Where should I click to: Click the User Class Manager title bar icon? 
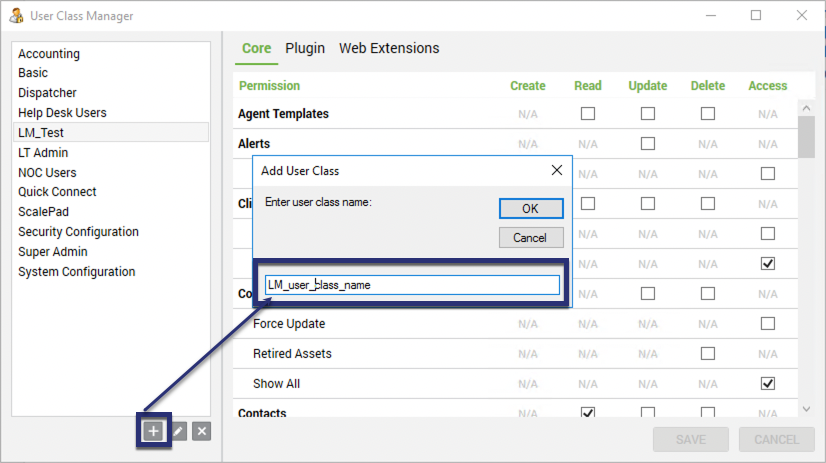pos(16,16)
